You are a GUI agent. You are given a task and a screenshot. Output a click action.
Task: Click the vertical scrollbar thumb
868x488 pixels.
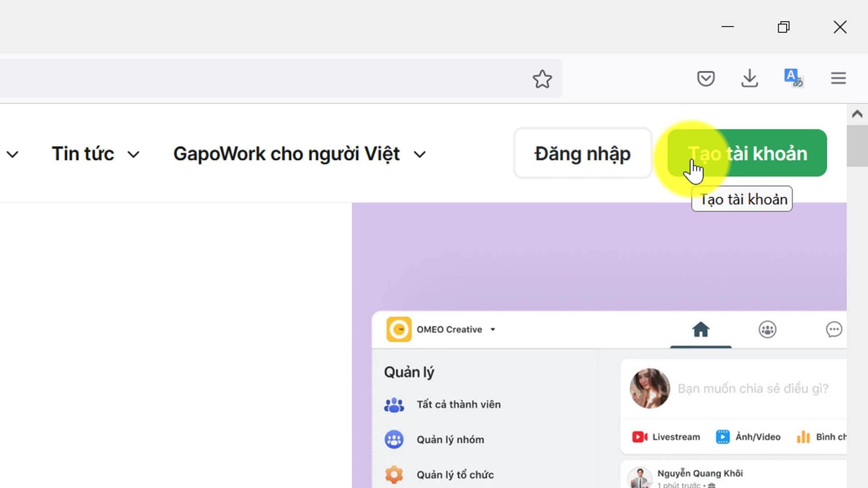(857, 146)
